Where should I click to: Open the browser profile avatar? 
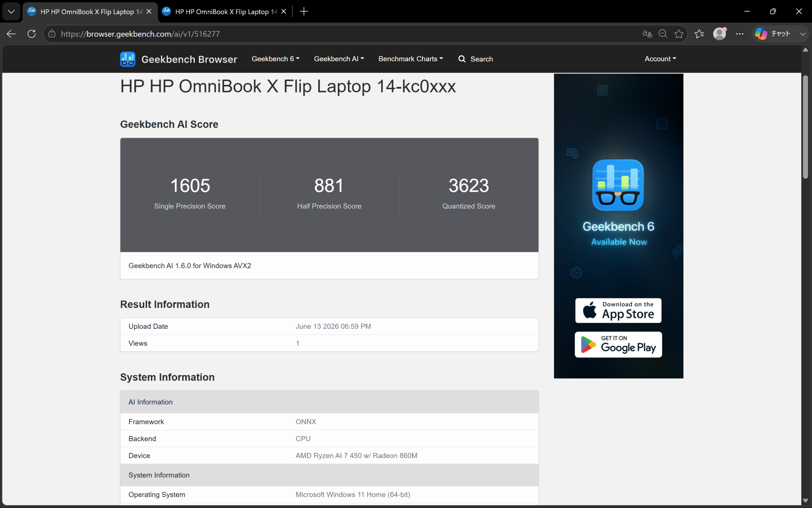719,34
